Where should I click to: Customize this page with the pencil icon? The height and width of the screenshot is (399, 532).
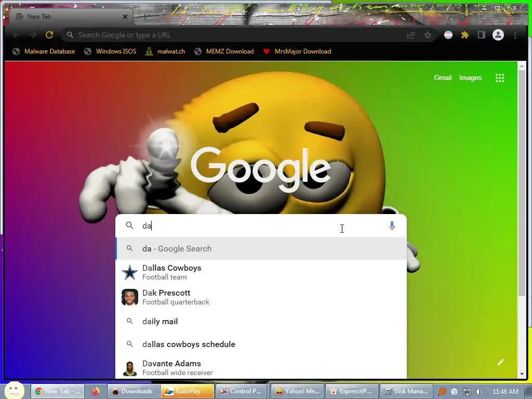500,362
